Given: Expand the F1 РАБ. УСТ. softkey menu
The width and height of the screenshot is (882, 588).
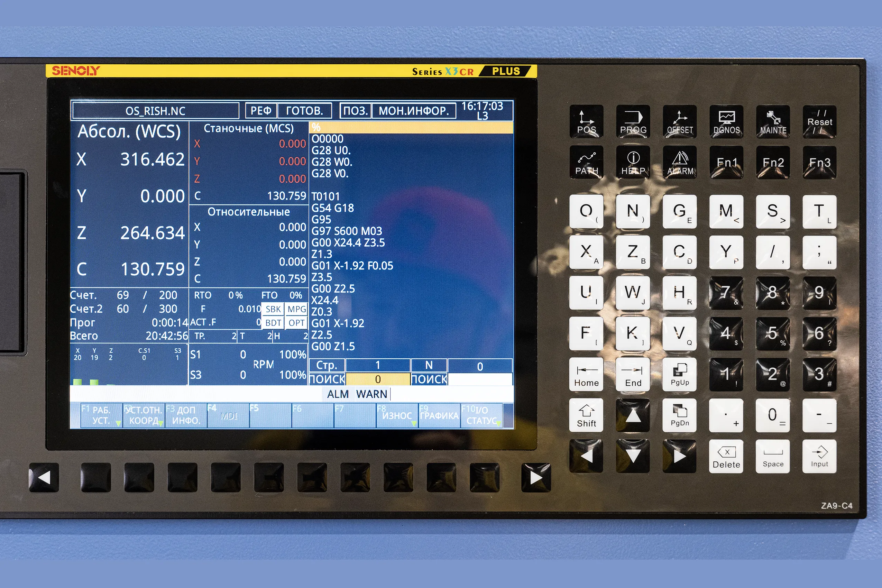Looking at the screenshot, I should coord(102,415).
